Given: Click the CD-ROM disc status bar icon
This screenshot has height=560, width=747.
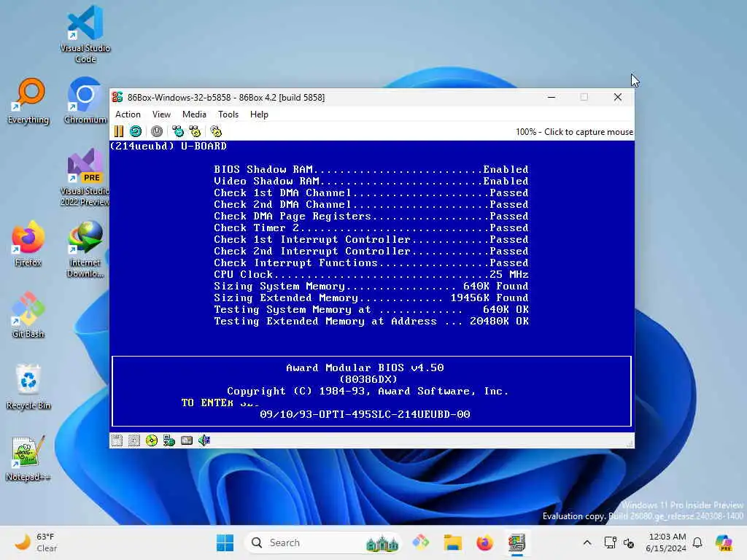Looking at the screenshot, I should click(152, 440).
